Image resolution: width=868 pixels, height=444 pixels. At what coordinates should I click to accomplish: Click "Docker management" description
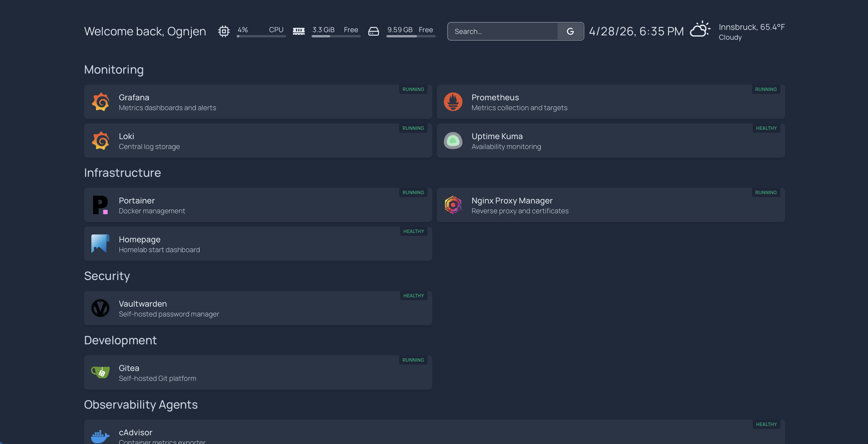[x=152, y=211]
